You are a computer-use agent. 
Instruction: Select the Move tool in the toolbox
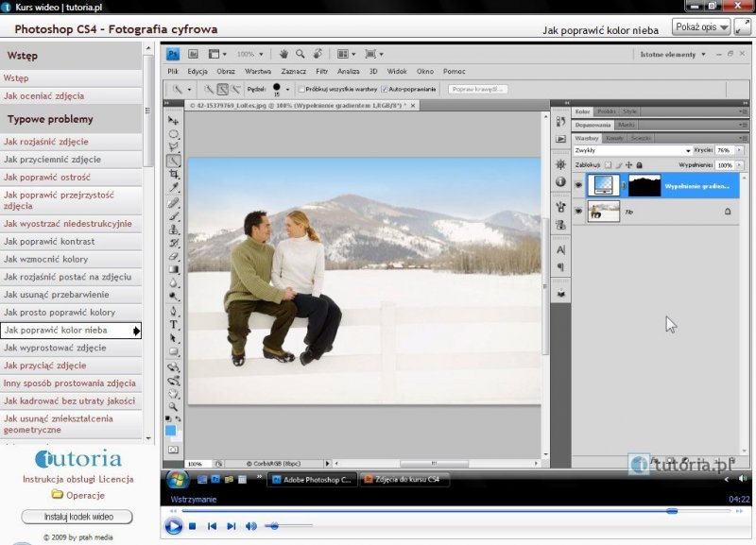click(174, 121)
